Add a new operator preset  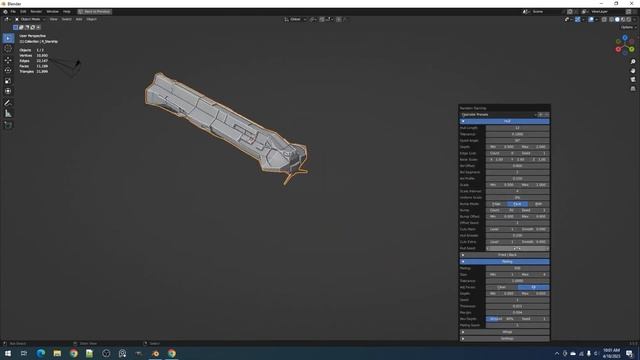540,115
